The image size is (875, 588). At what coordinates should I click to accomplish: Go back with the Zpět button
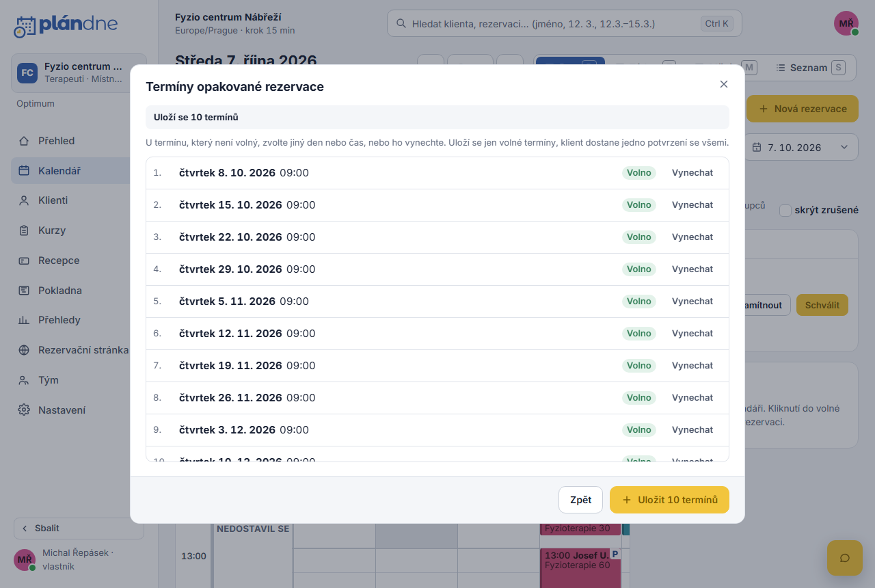point(580,500)
